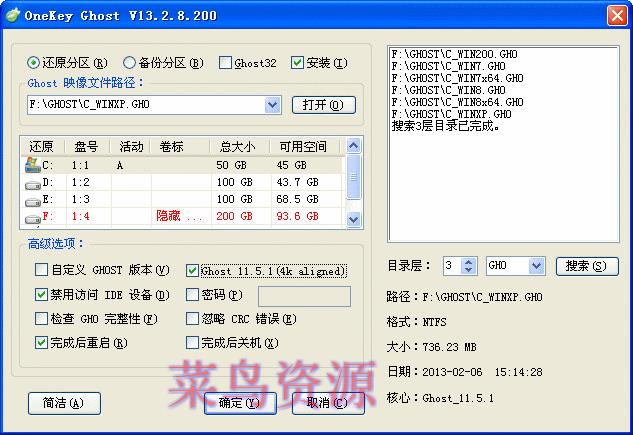633x435 pixels.
Task: Select the C: drive Windows icon
Action: 33,165
